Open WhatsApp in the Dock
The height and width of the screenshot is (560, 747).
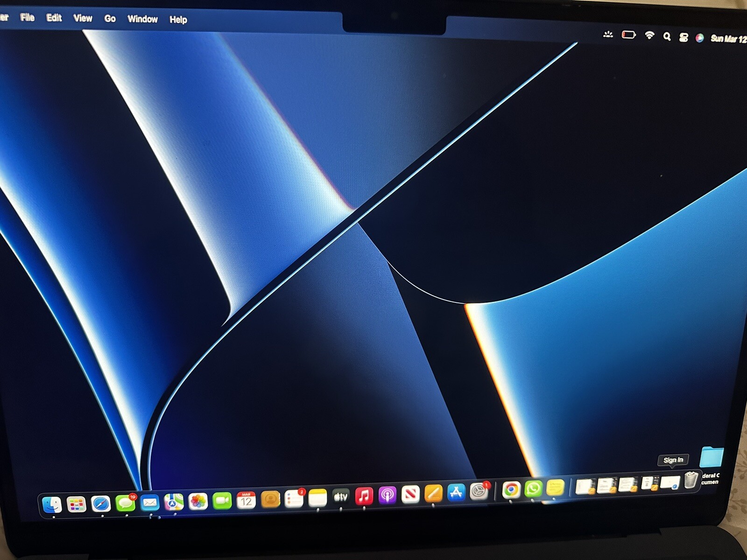tap(533, 489)
